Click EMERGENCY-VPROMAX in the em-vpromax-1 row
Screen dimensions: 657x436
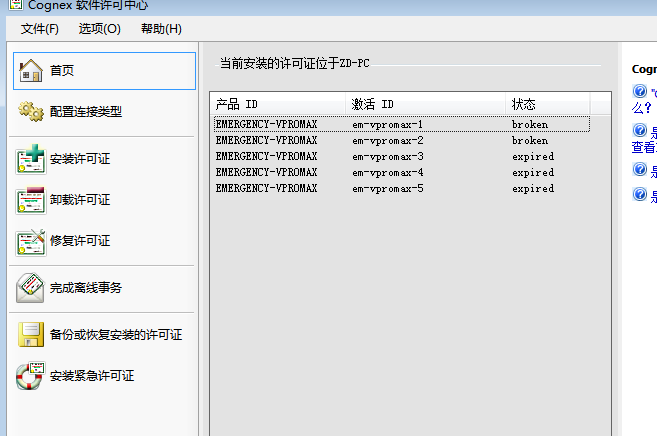266,124
